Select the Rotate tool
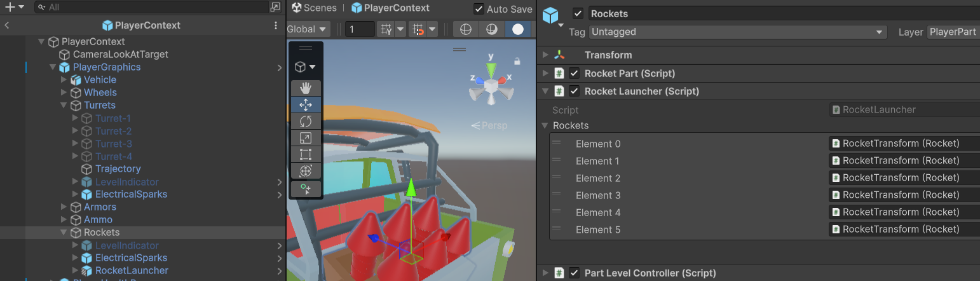 click(x=306, y=121)
